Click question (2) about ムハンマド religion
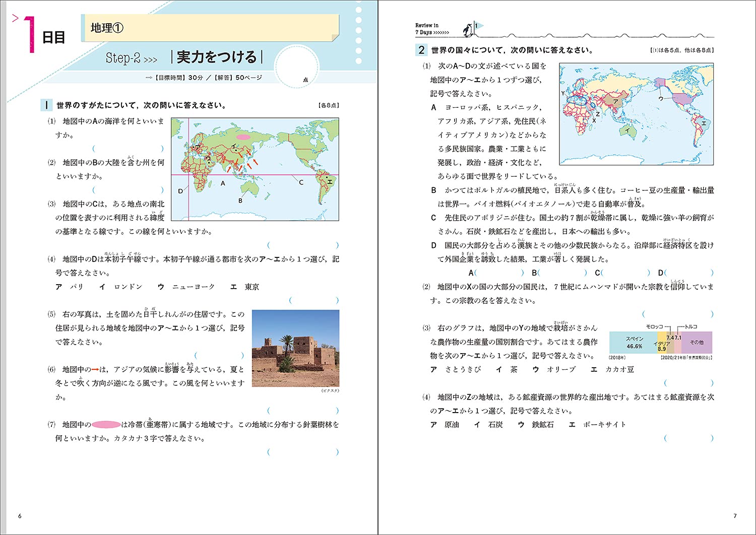The width and height of the screenshot is (756, 535). coord(568,294)
